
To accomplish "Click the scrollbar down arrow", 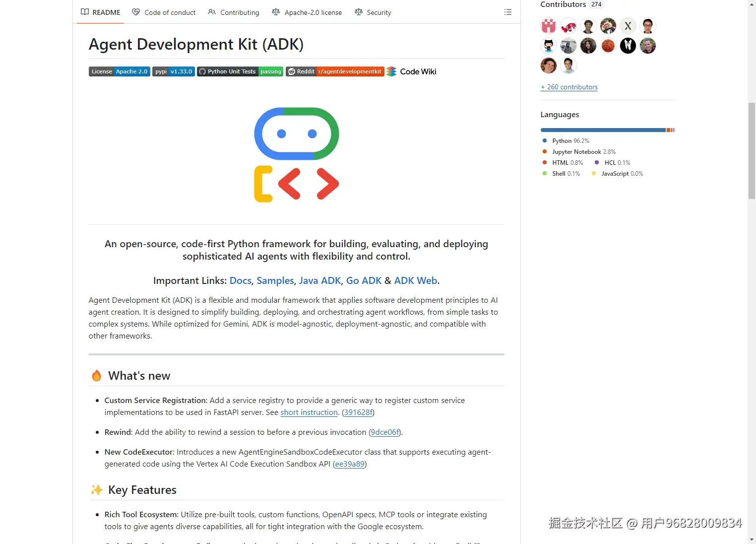I will (x=752, y=539).
